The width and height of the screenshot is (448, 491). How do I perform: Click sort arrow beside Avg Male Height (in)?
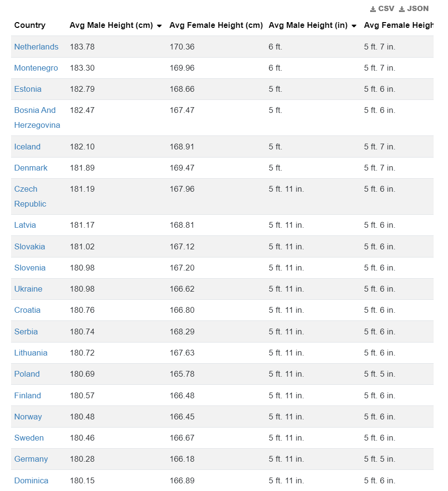[354, 26]
